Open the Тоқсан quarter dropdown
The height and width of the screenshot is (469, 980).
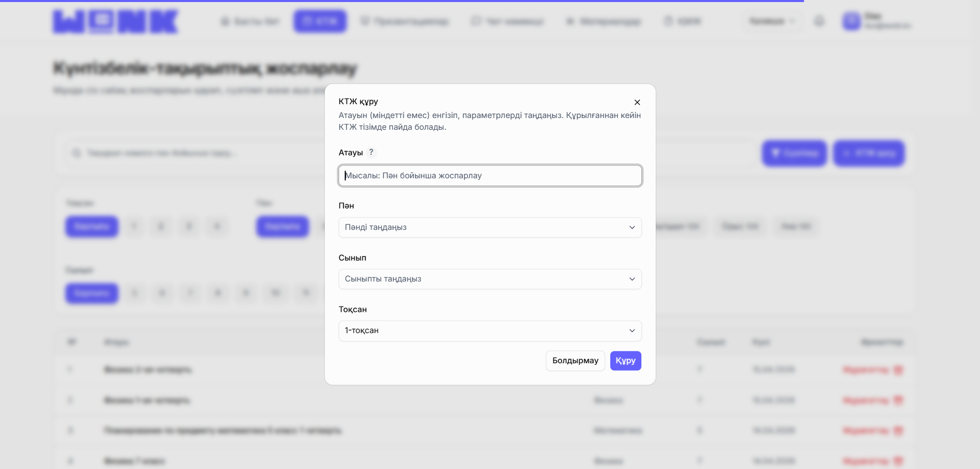tap(490, 331)
